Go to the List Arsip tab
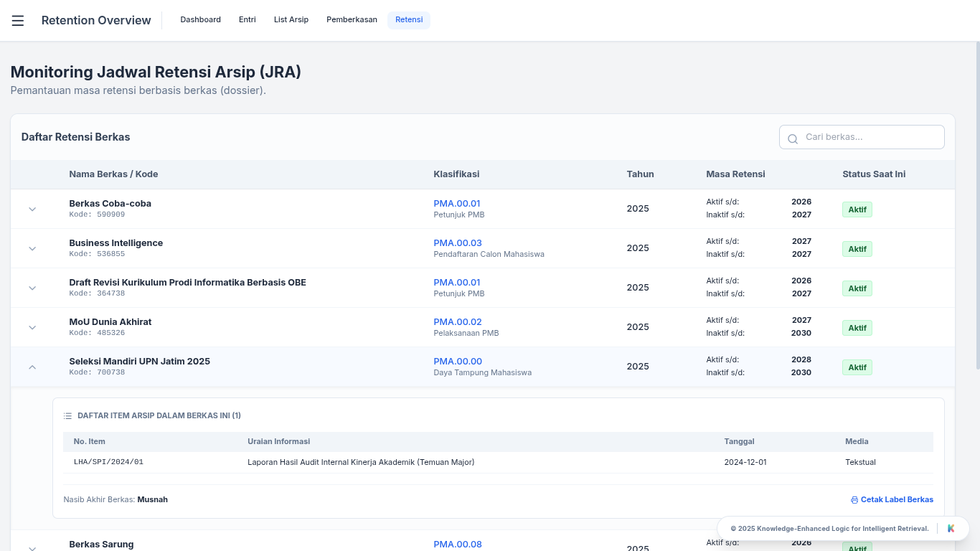 click(291, 20)
